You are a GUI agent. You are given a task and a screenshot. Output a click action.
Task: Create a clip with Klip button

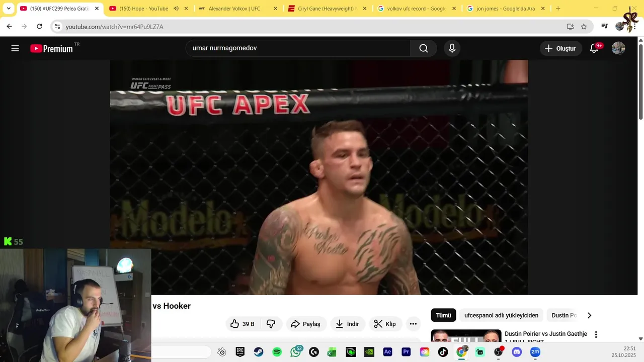385,324
